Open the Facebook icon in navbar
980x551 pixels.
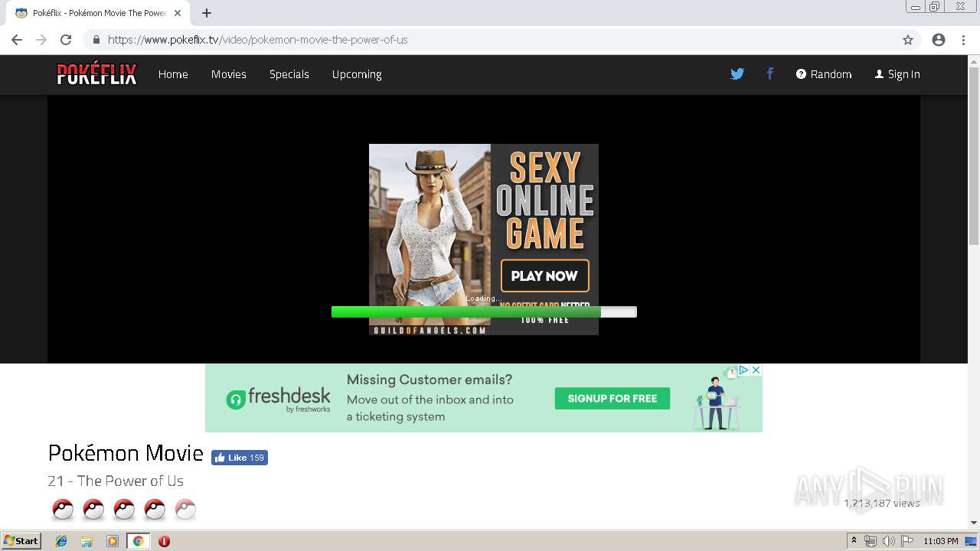click(x=770, y=74)
